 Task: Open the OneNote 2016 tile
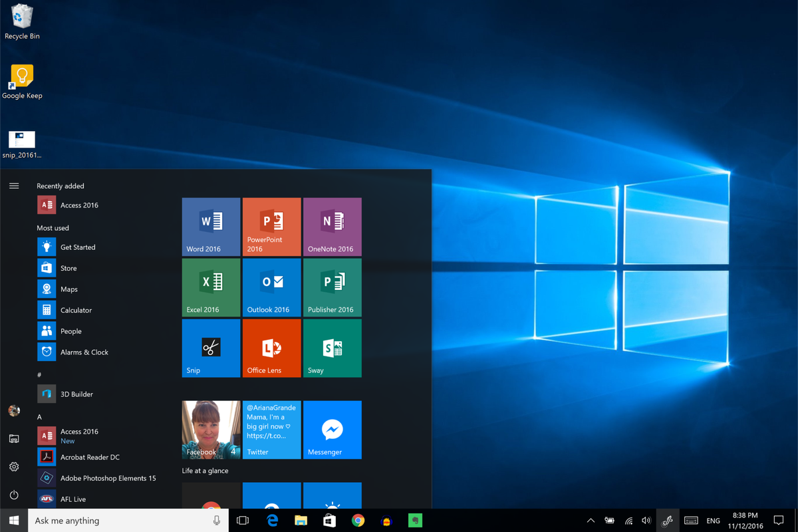pos(332,227)
